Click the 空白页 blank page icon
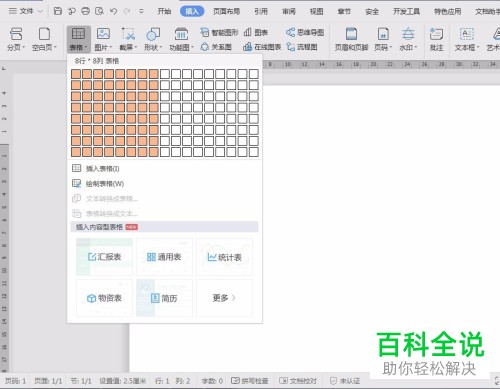Screen dimensions: 500x389 [44, 34]
